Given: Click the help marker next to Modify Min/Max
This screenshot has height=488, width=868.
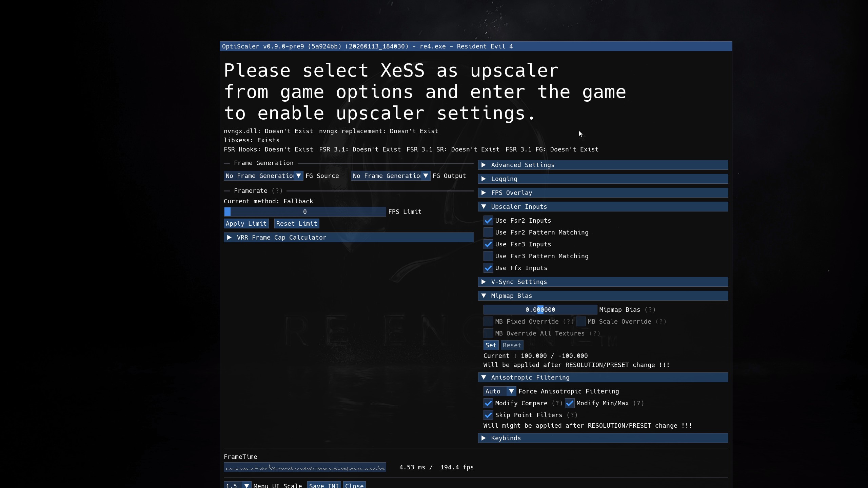Looking at the screenshot, I should point(638,403).
